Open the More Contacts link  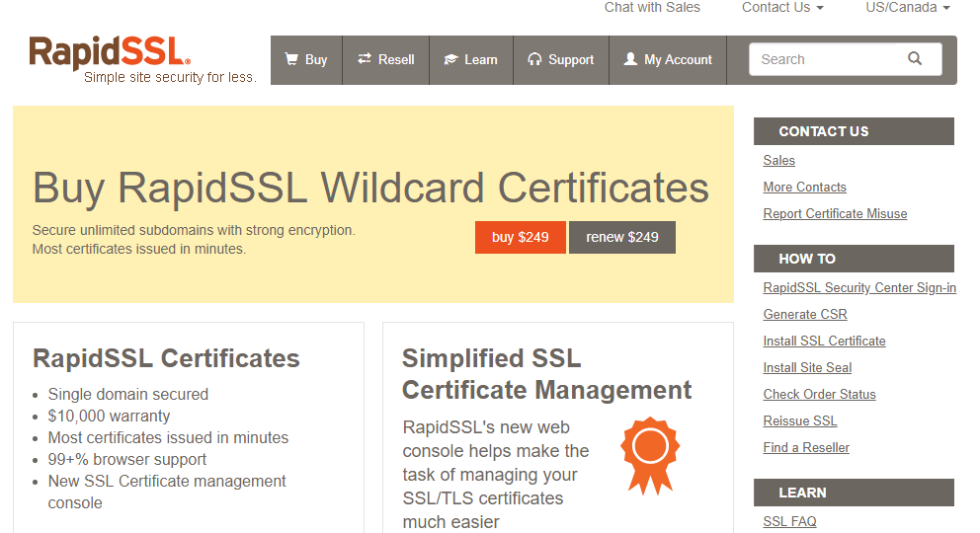tap(804, 188)
